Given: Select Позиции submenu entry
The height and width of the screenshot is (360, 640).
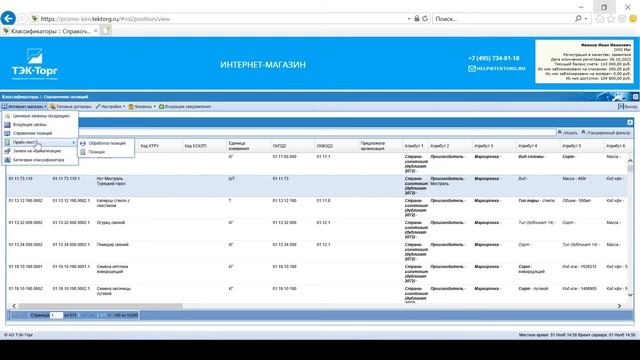Looking at the screenshot, I should (x=106, y=152).
